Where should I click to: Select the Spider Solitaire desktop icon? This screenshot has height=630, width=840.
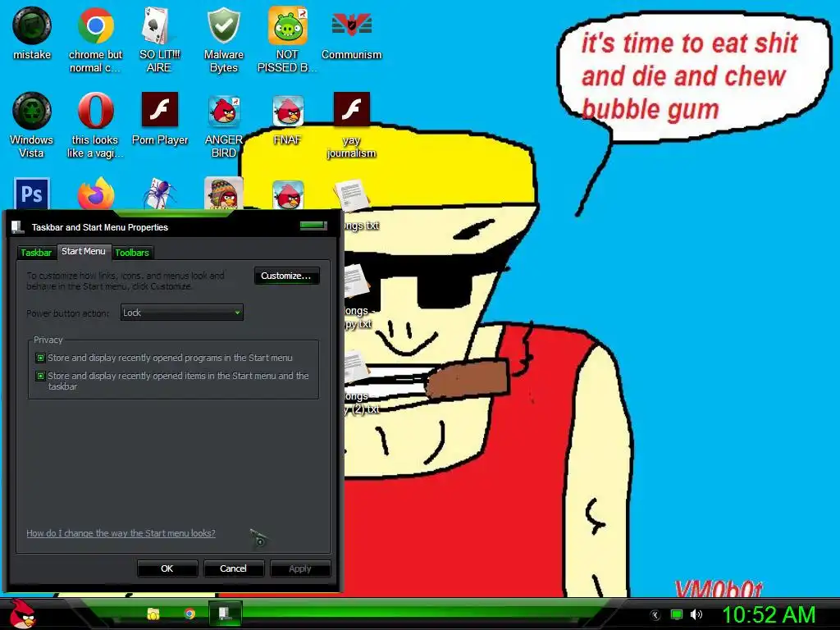click(159, 194)
